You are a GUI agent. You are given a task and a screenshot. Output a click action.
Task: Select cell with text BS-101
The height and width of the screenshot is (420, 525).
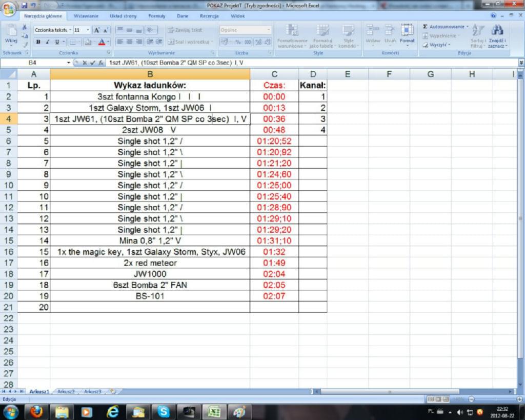point(150,296)
